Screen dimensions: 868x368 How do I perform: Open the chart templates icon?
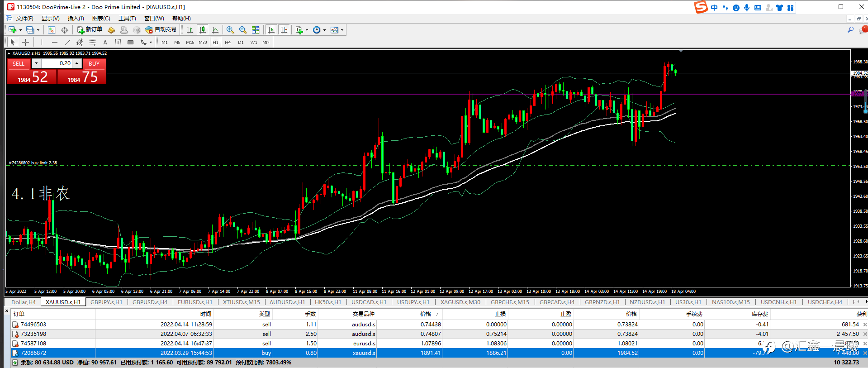pos(335,30)
